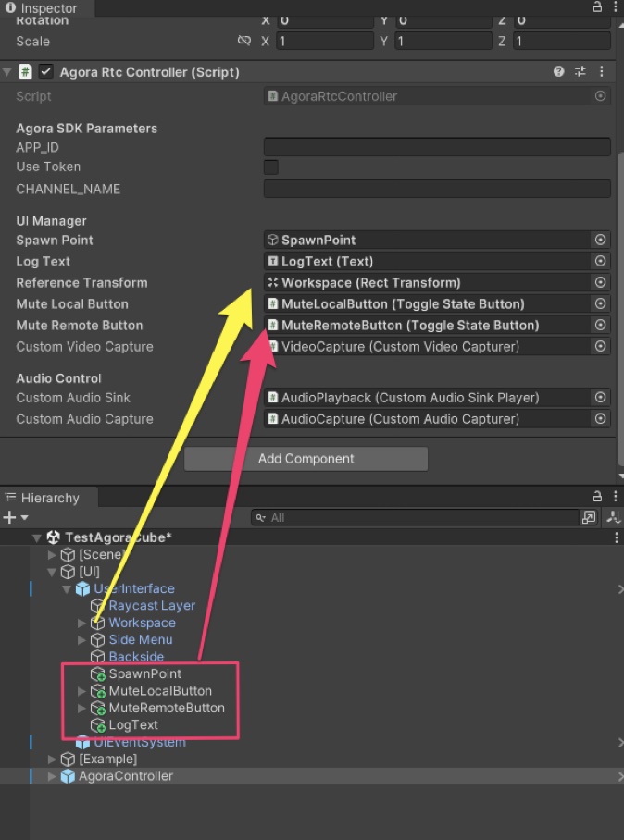Expand the Side Menu object
This screenshot has height=840, width=624.
point(81,639)
